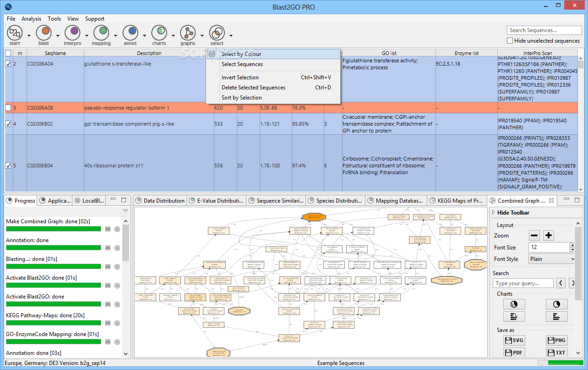Screen dimensions: 588x370
Task: Open pie chart with legend in Charts
Action: [x=514, y=304]
